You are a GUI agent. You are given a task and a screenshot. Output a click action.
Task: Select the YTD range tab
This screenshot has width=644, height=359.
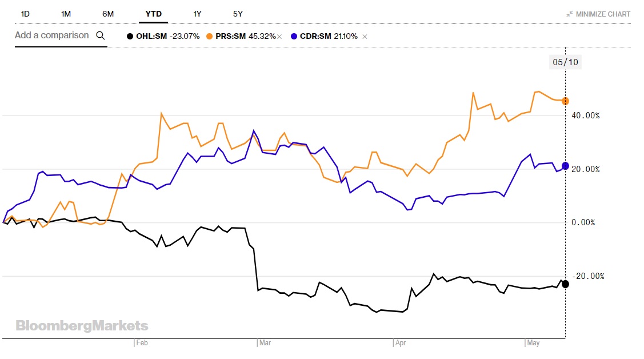click(x=153, y=14)
